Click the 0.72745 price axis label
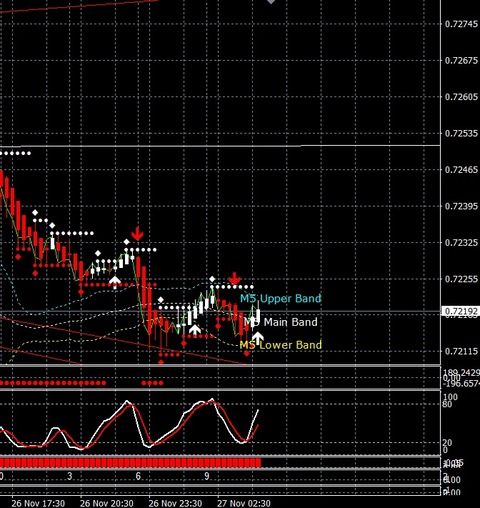 pyautogui.click(x=461, y=24)
